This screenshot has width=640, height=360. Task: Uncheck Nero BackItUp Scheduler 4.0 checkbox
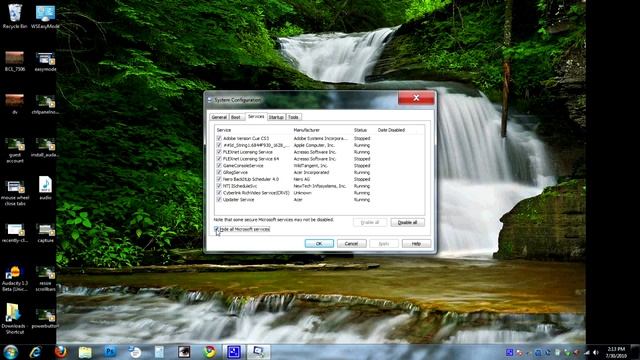coord(219,179)
